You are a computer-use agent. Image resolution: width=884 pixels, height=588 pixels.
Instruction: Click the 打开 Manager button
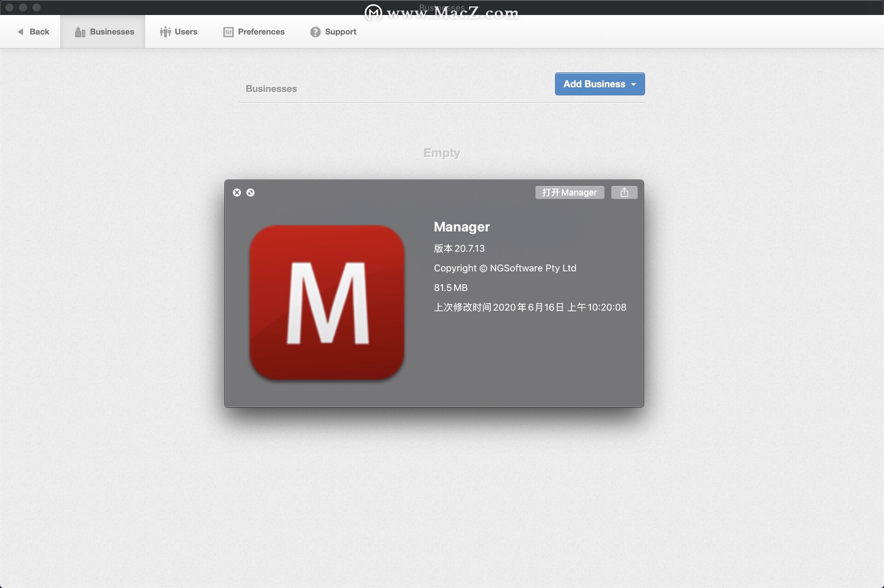(x=570, y=192)
